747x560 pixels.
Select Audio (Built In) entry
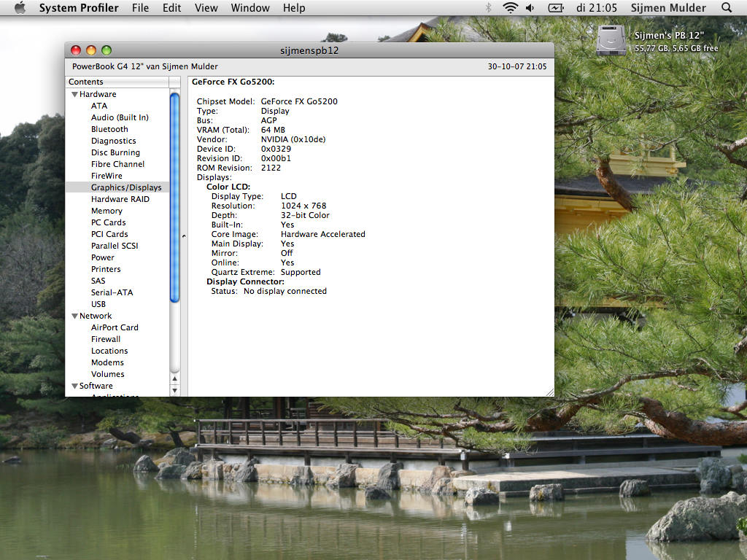point(120,117)
